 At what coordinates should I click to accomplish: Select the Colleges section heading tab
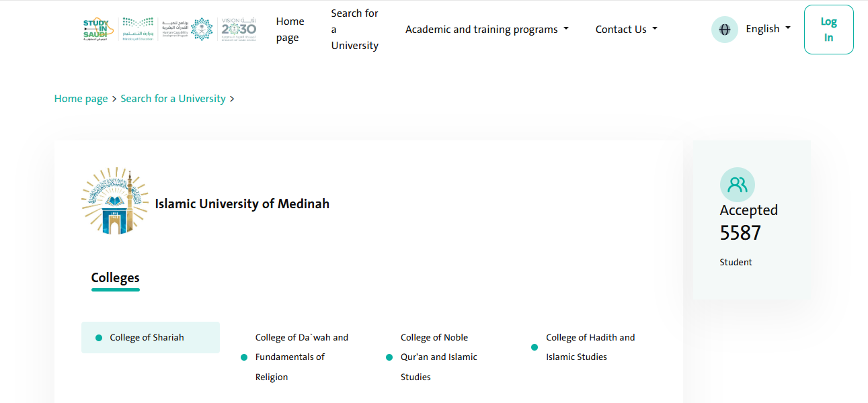tap(115, 278)
